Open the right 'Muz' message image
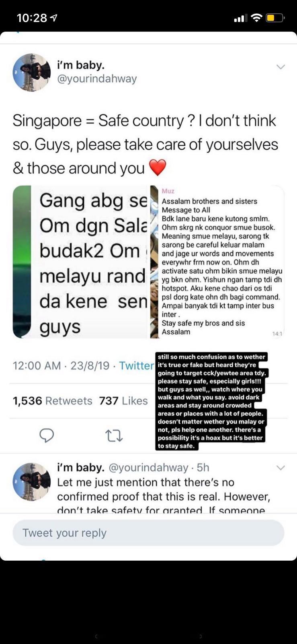This screenshot has height=644, width=297. tap(217, 262)
